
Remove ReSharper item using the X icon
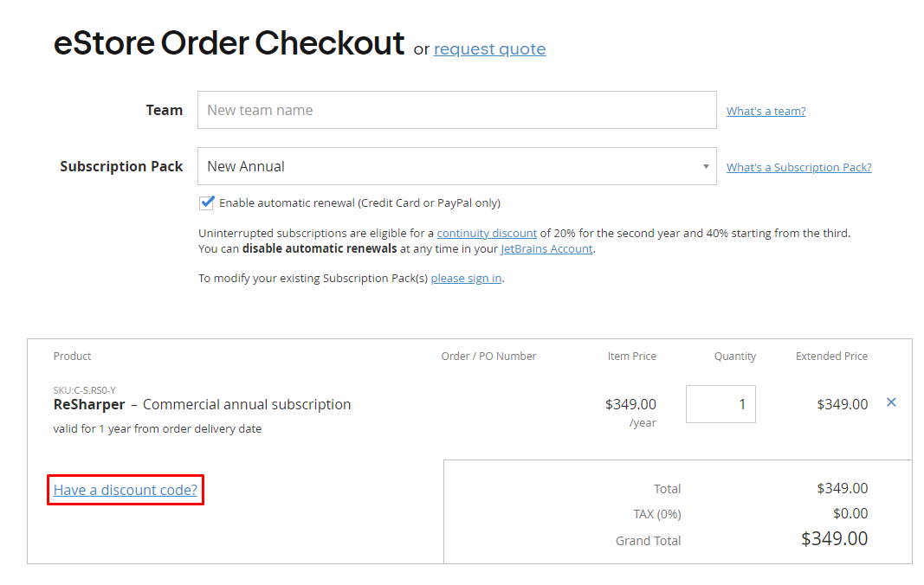[891, 402]
